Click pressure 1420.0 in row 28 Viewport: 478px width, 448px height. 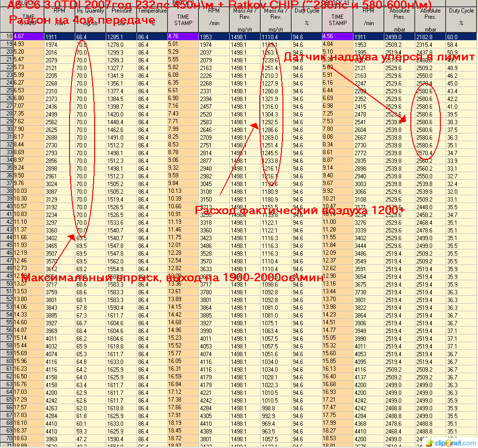point(121,114)
